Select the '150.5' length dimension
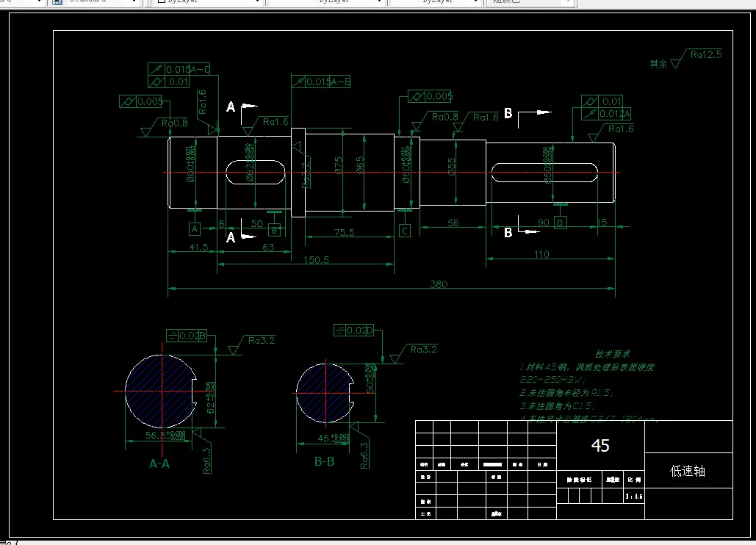 (x=316, y=260)
